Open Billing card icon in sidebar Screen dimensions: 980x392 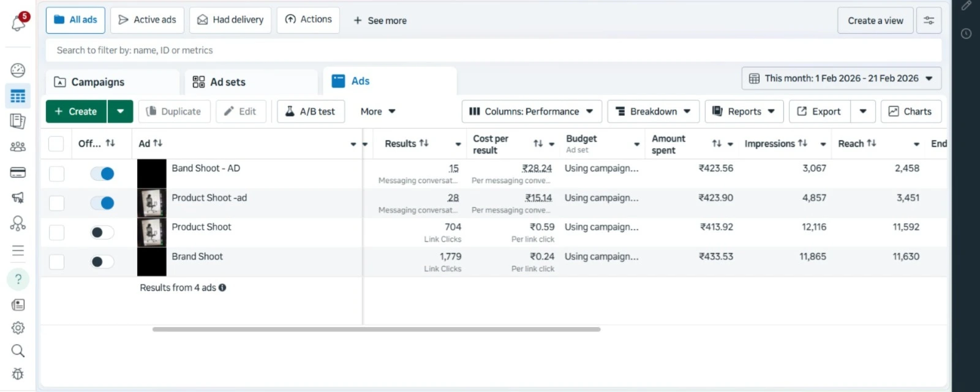coord(18,173)
